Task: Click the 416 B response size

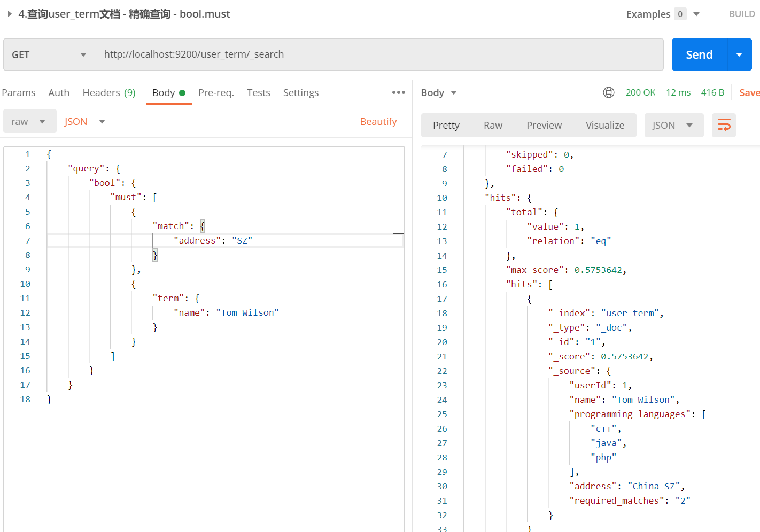Action: click(712, 92)
